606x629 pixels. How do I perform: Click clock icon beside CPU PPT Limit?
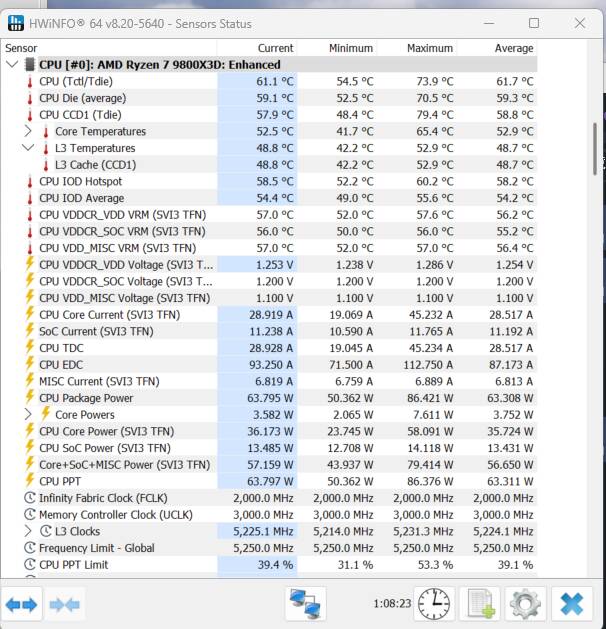[30, 564]
